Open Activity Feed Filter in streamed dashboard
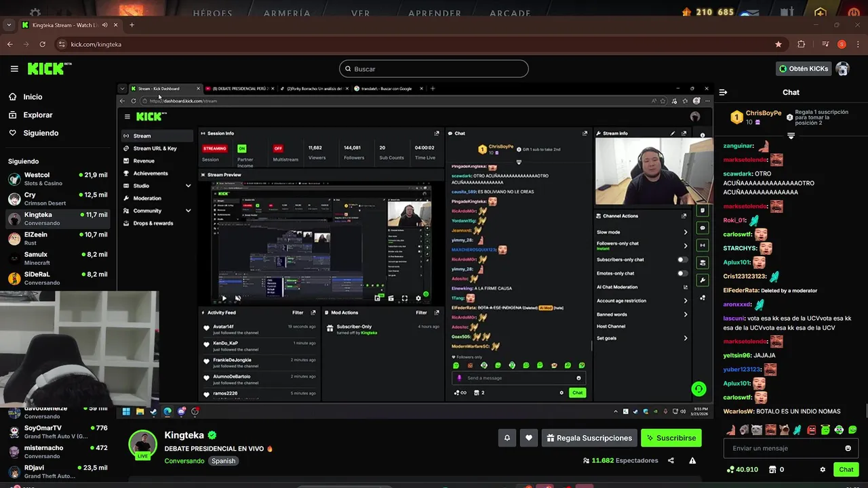Image resolution: width=868 pixels, height=488 pixels. [x=298, y=312]
